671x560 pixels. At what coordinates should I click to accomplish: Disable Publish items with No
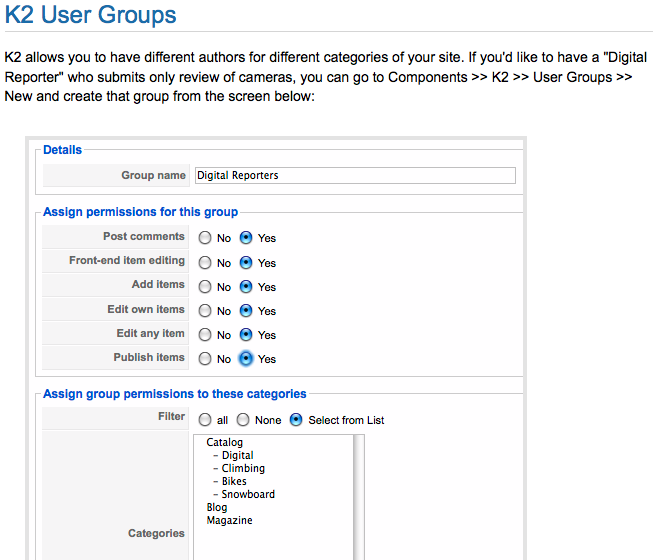click(x=205, y=359)
